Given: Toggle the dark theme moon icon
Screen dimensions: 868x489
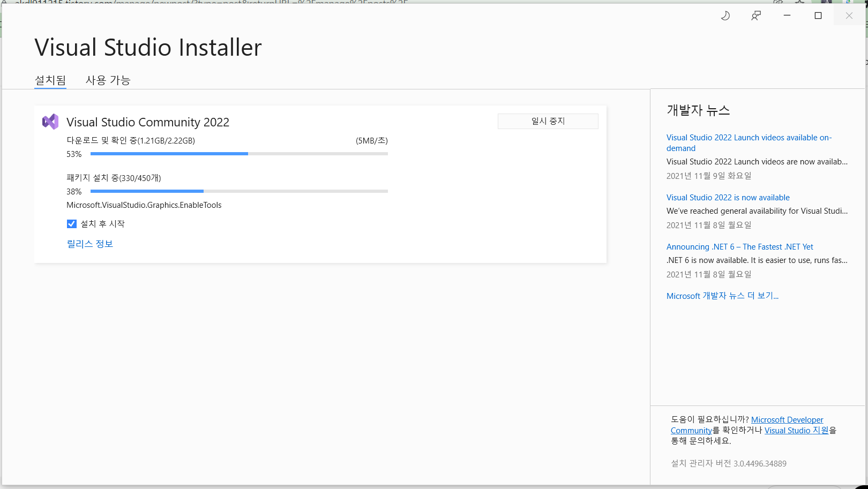Looking at the screenshot, I should point(725,16).
